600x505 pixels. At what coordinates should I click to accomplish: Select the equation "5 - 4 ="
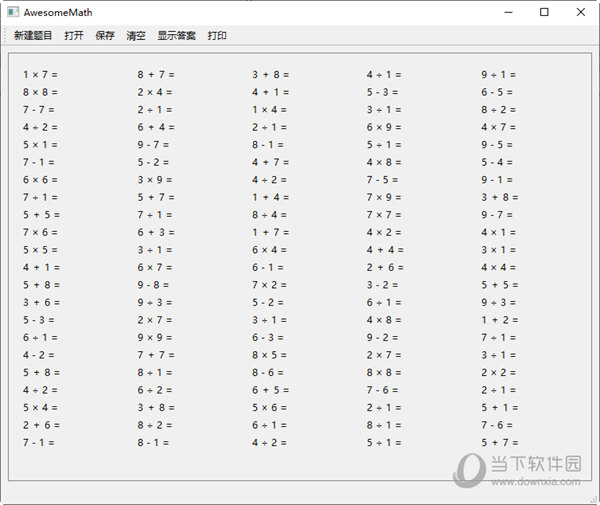tap(497, 162)
